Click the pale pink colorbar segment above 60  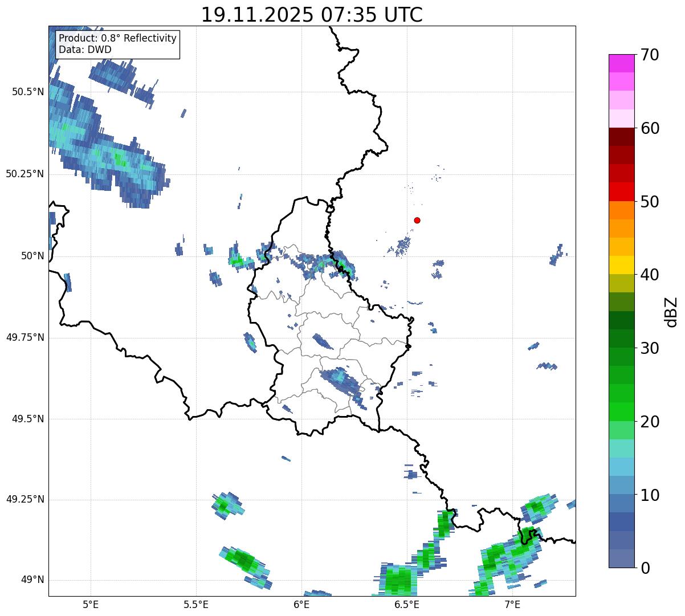621,119
